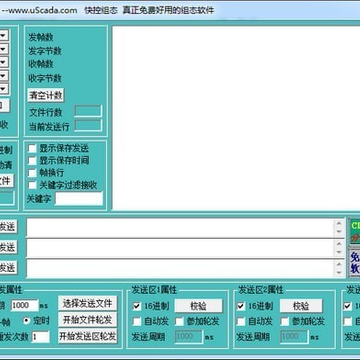Click inside the large receive display area
The height and width of the screenshot is (360, 360).
tap(236, 118)
